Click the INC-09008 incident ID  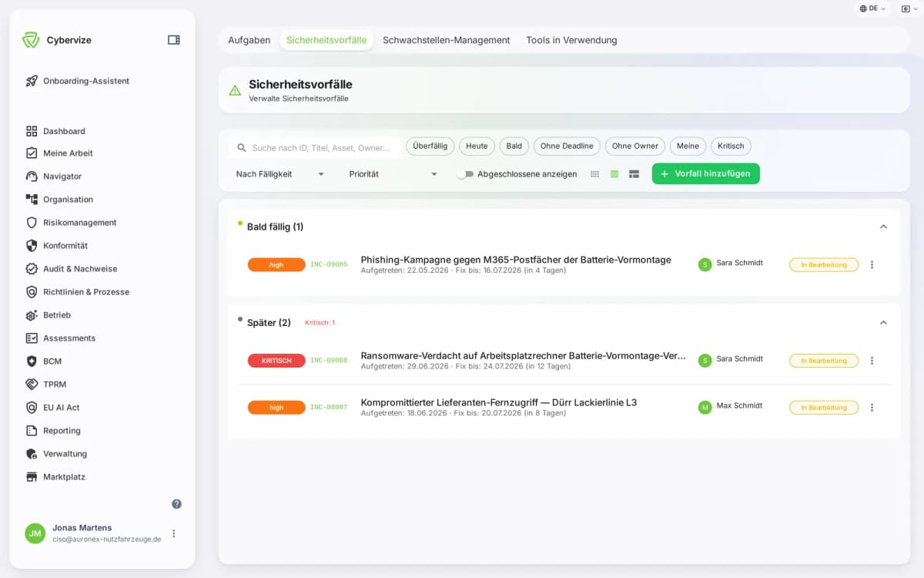(329, 360)
